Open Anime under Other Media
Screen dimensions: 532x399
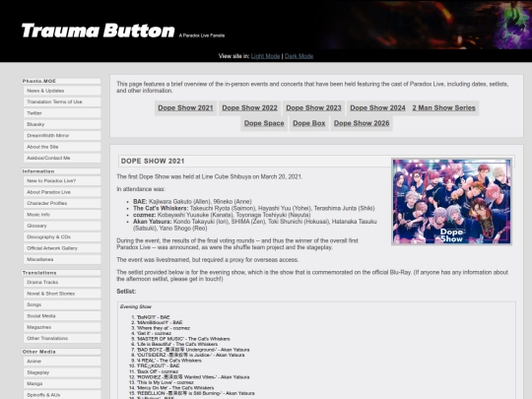(62, 362)
